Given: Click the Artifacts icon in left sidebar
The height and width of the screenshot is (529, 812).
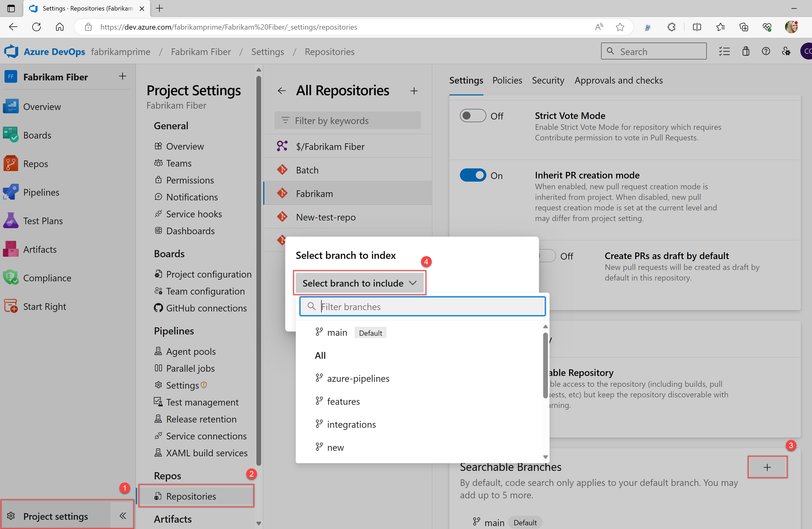Looking at the screenshot, I should 11,249.
